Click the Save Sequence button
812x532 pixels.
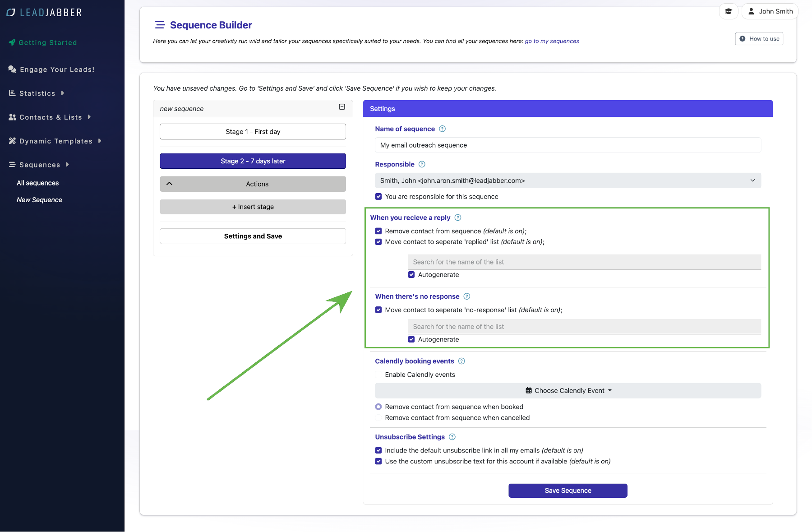[x=568, y=490]
